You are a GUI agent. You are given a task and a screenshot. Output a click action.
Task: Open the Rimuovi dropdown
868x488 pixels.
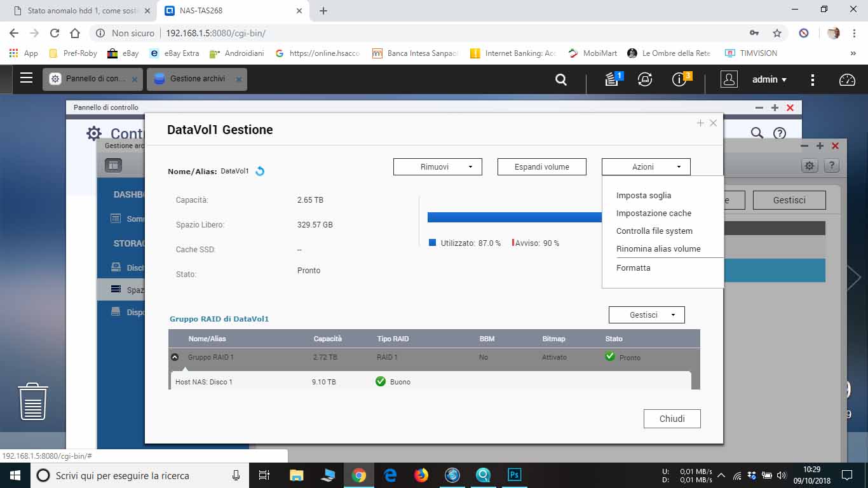pos(438,166)
